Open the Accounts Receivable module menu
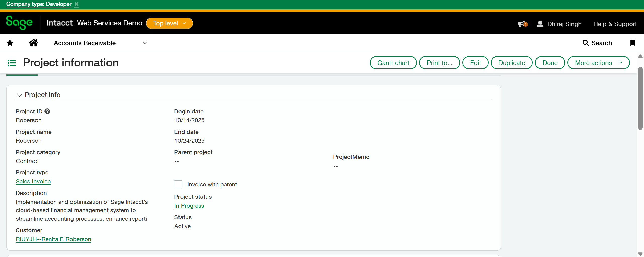 pos(100,43)
